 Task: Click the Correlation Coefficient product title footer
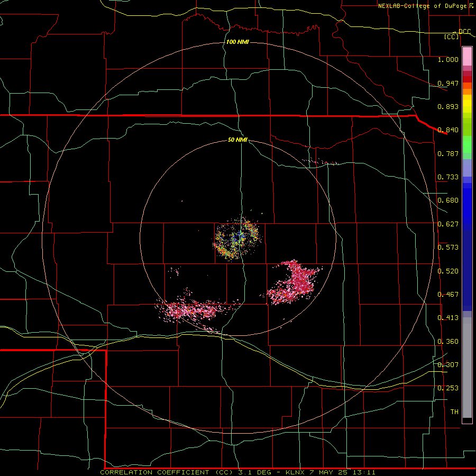pos(237,472)
